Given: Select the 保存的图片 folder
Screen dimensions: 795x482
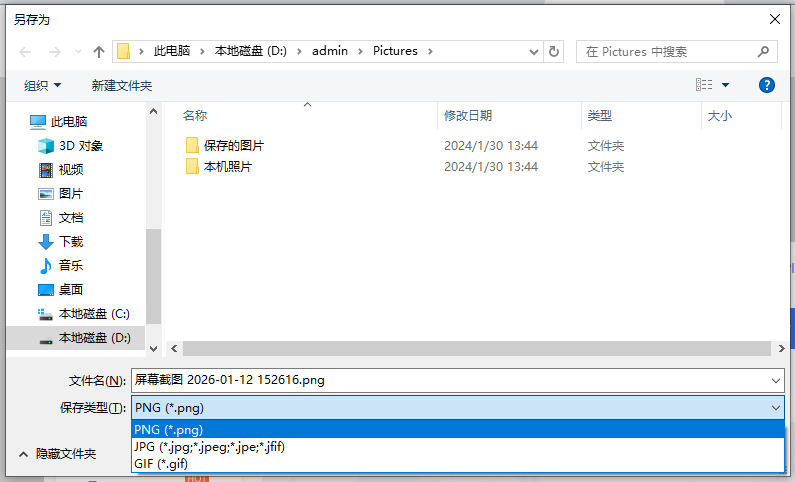Looking at the screenshot, I should coord(234,146).
